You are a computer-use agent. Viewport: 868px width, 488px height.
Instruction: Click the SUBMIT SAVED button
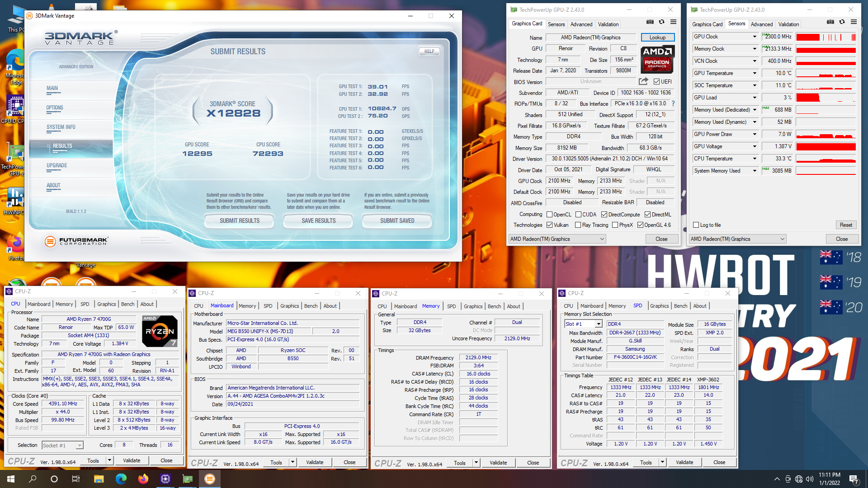pyautogui.click(x=397, y=221)
